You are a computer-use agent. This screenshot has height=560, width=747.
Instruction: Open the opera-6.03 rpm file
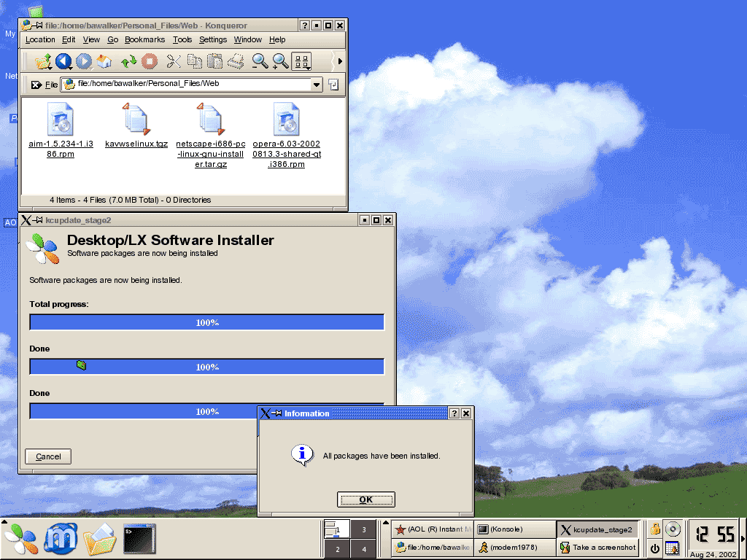287,120
